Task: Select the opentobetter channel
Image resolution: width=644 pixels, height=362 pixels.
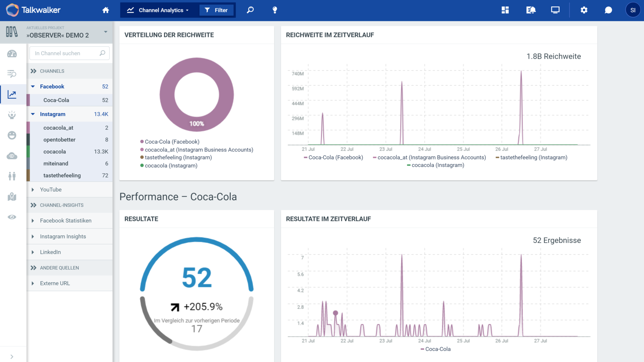Action: coord(70,140)
